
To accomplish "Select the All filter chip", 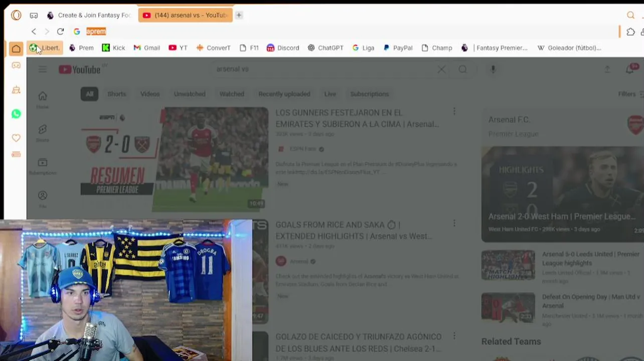I will point(89,94).
